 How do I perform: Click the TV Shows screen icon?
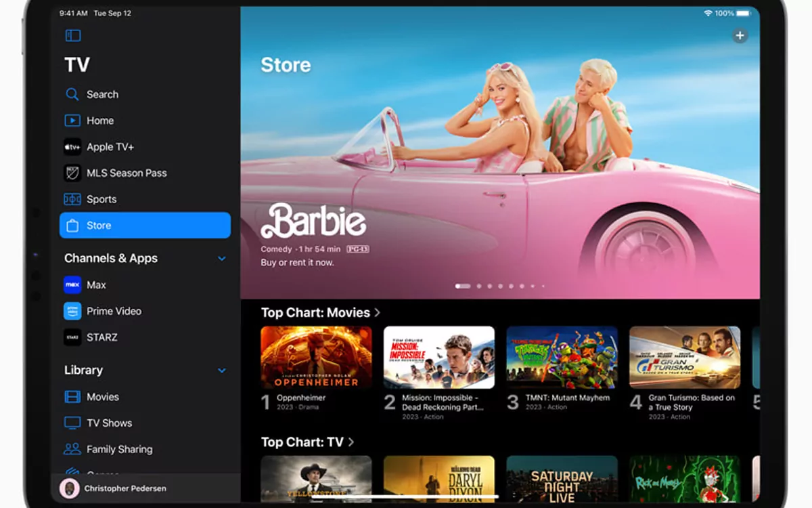[72, 423]
